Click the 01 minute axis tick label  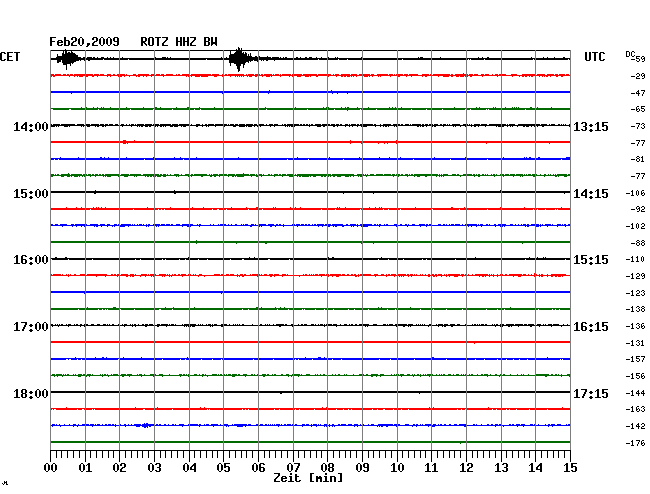click(x=85, y=468)
